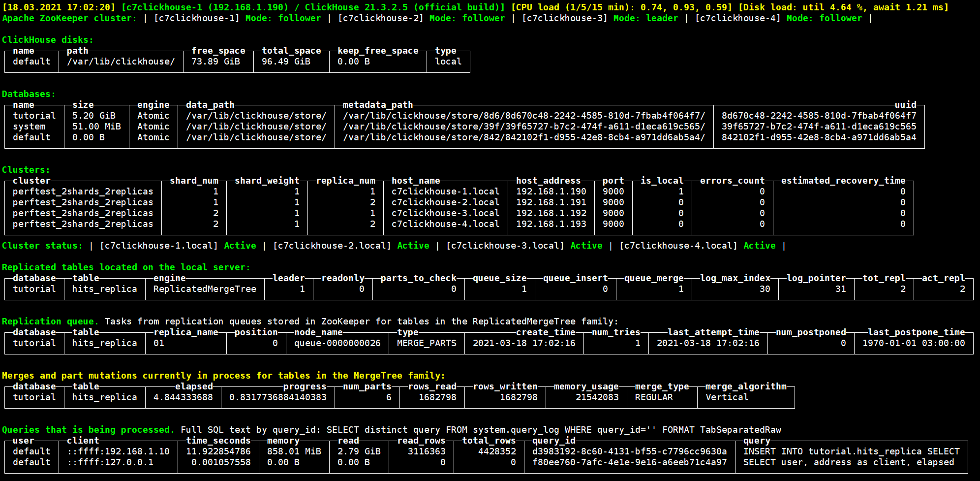Click host_name c7clickhouse-1.local in clusters
Viewport: 980px width, 481px height.
click(445, 192)
